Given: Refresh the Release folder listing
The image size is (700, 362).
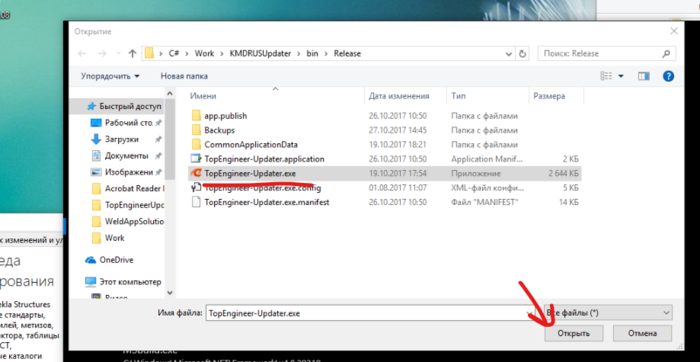Looking at the screenshot, I should click(x=522, y=54).
